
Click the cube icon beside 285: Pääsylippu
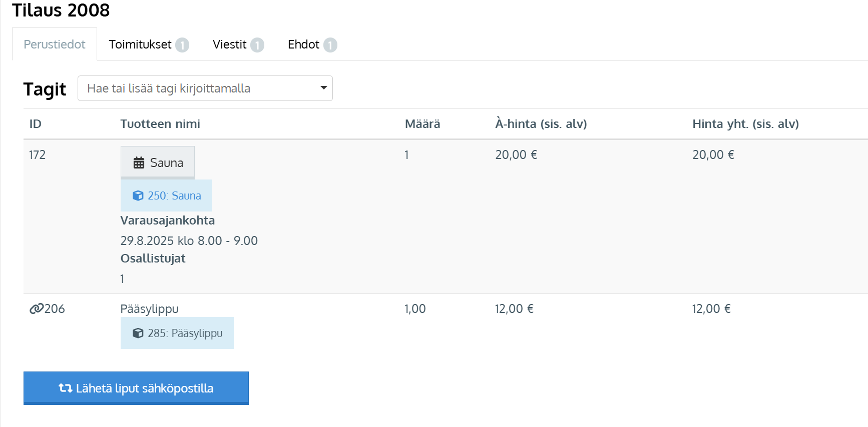click(138, 333)
